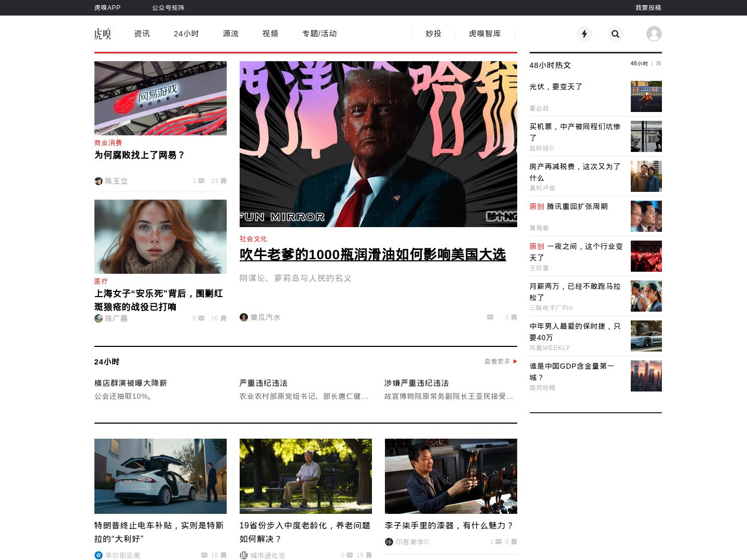
Task: Open the user avatar profile icon
Action: pyautogui.click(x=654, y=34)
